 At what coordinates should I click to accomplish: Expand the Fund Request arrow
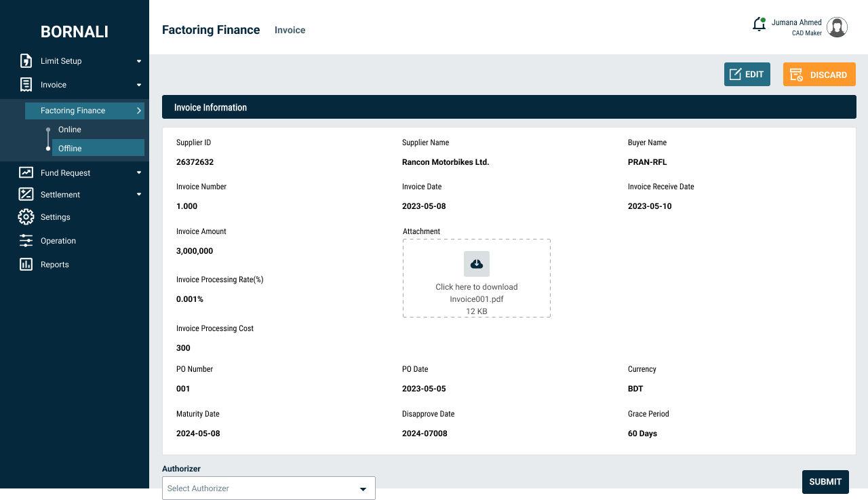tap(139, 172)
